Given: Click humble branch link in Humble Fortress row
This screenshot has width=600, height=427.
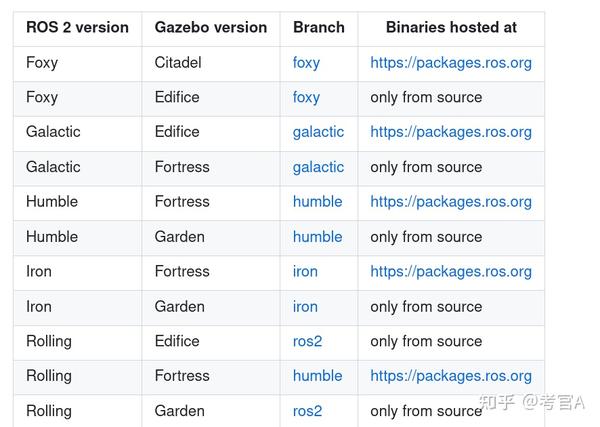Looking at the screenshot, I should pyautogui.click(x=317, y=202).
